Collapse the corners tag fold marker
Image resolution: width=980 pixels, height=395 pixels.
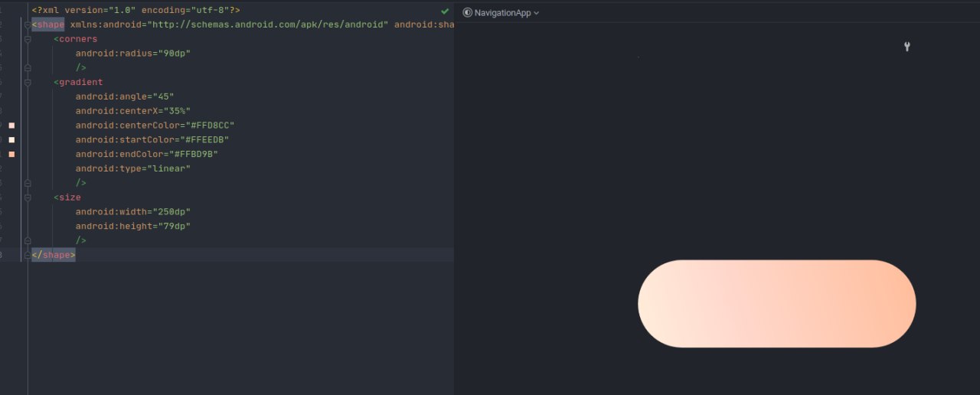click(28, 39)
